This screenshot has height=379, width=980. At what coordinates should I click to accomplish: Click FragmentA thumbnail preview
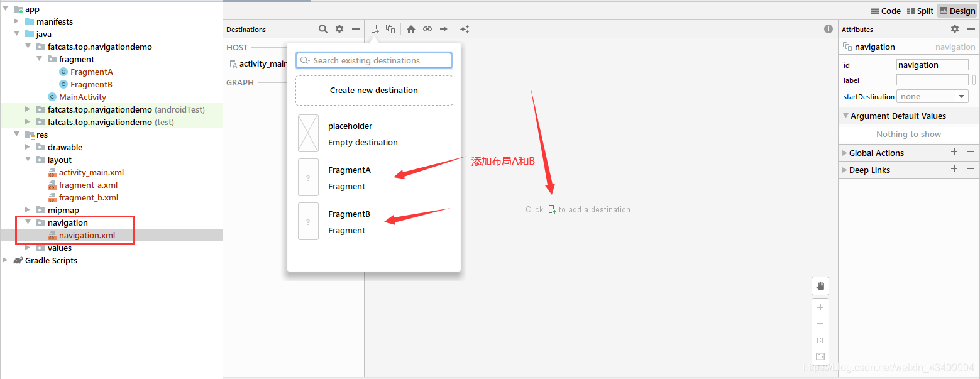coord(308,178)
